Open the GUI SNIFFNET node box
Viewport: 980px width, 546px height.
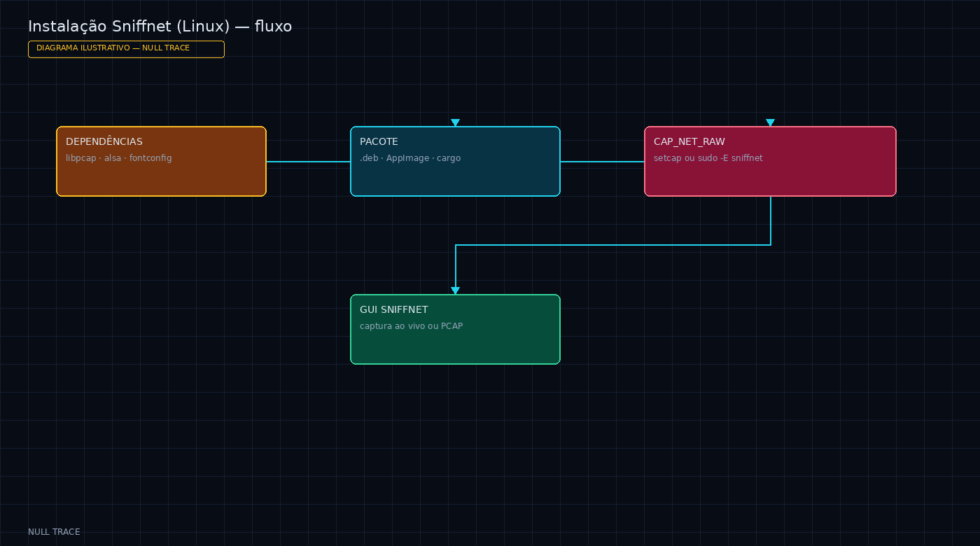click(455, 329)
